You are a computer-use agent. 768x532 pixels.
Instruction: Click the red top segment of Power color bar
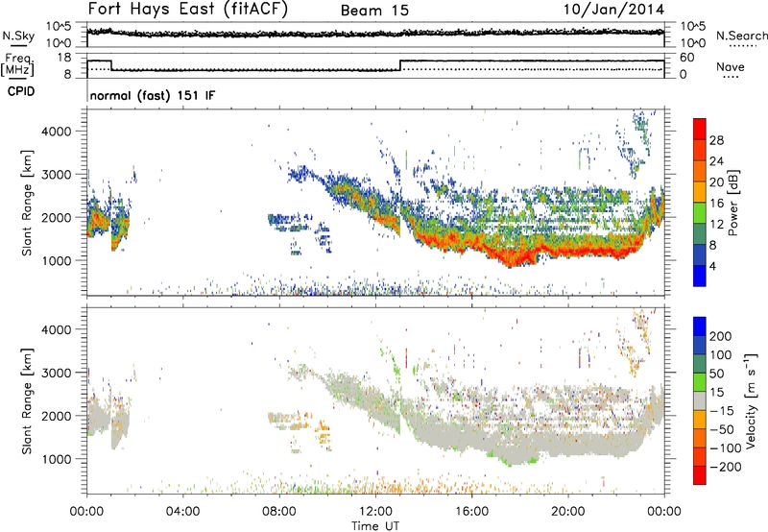700,130
